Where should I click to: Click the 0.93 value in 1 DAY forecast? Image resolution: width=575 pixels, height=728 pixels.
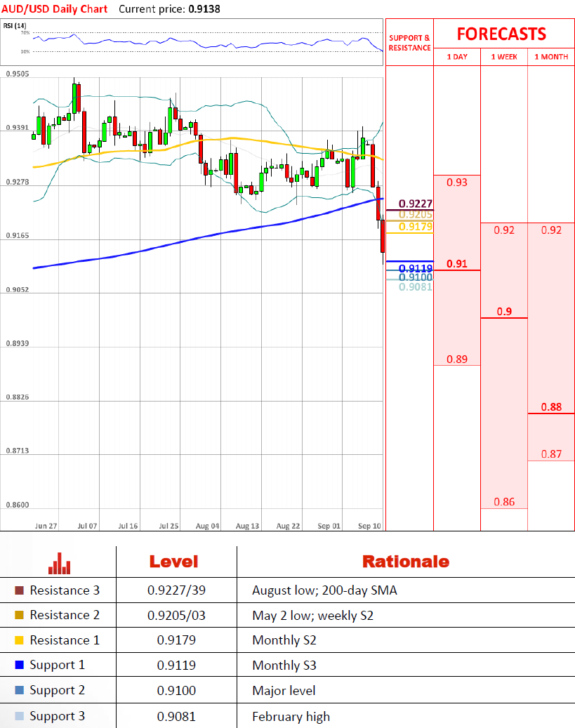[x=457, y=183]
